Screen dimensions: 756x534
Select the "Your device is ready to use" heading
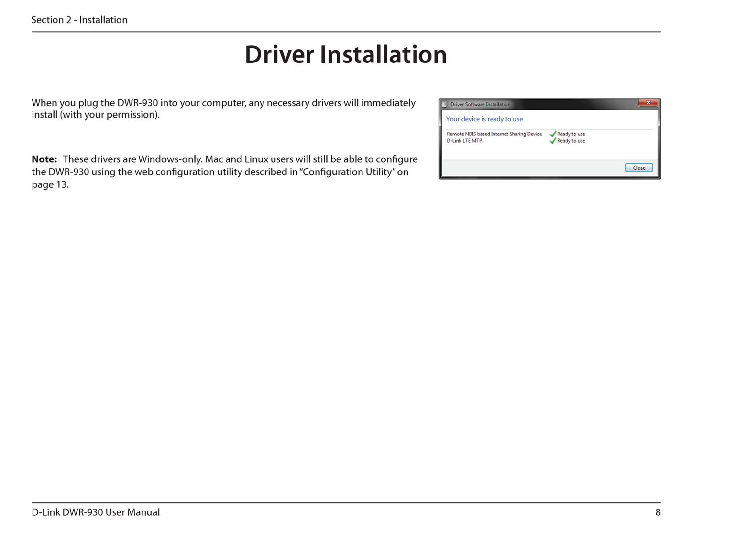point(484,119)
